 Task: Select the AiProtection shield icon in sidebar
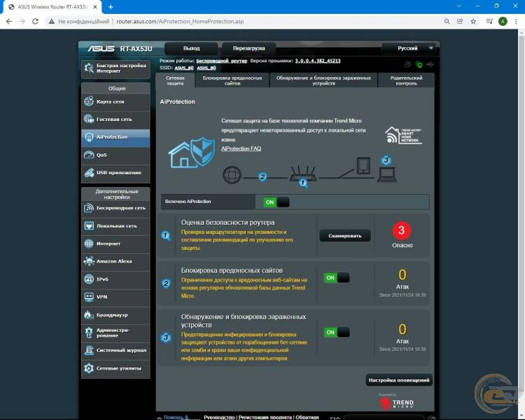coord(89,137)
